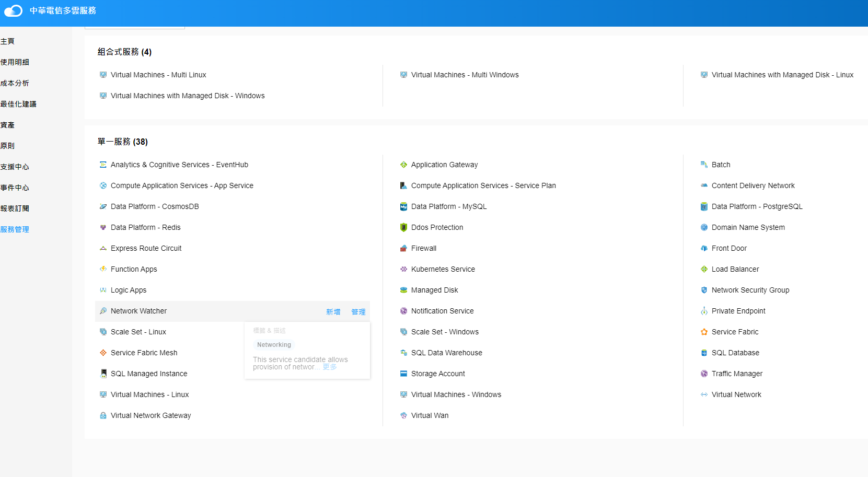Viewport: 868px width, 477px height.
Task: Click the Virtual Machines - Multi Windows icon
Action: (x=403, y=75)
